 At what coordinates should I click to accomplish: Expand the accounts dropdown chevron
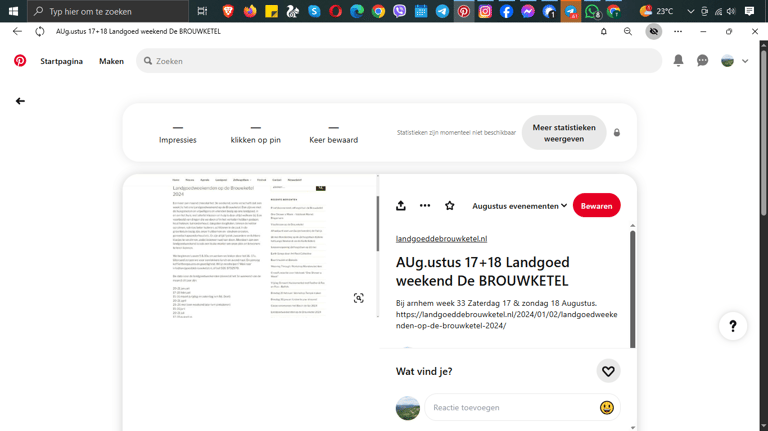coord(745,61)
